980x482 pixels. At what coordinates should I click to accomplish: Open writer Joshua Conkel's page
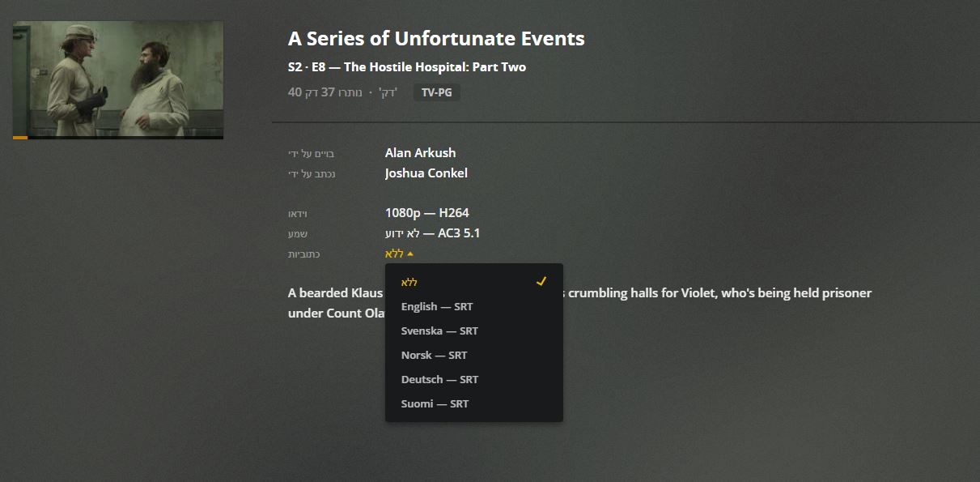[426, 173]
